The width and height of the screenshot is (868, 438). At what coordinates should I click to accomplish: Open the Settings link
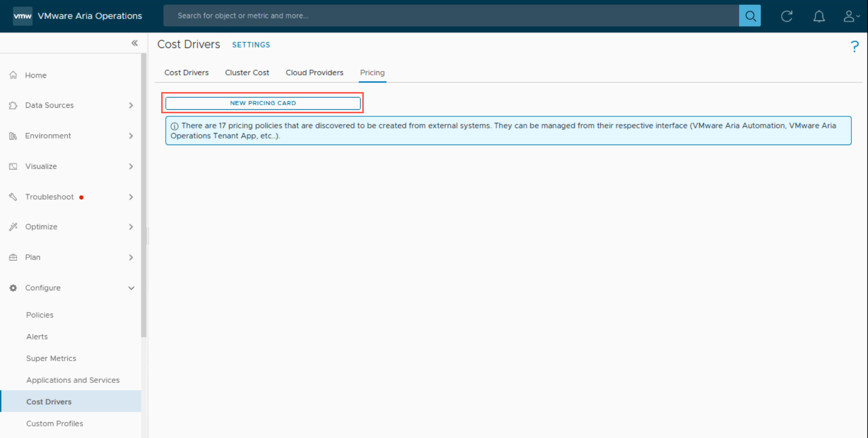coord(251,45)
